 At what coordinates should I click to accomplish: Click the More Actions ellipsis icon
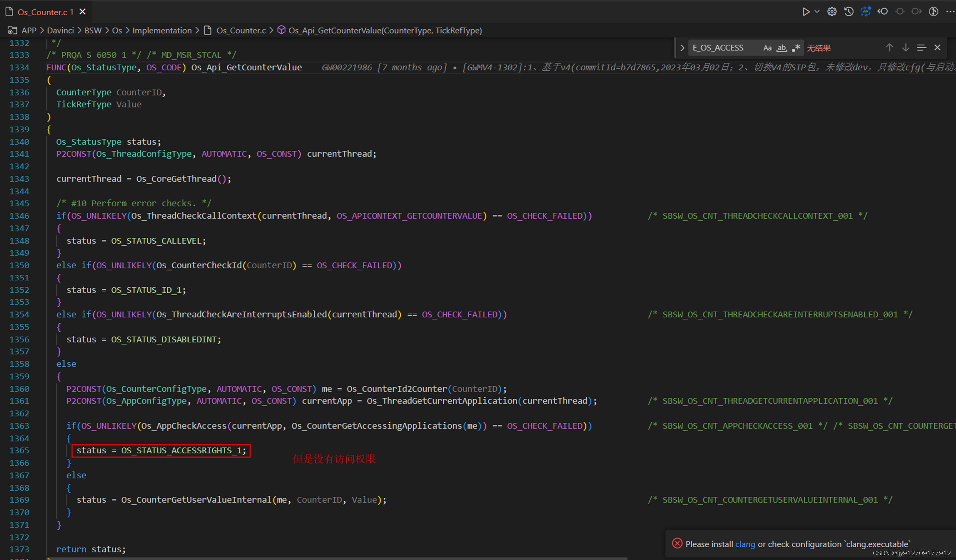pyautogui.click(x=951, y=12)
